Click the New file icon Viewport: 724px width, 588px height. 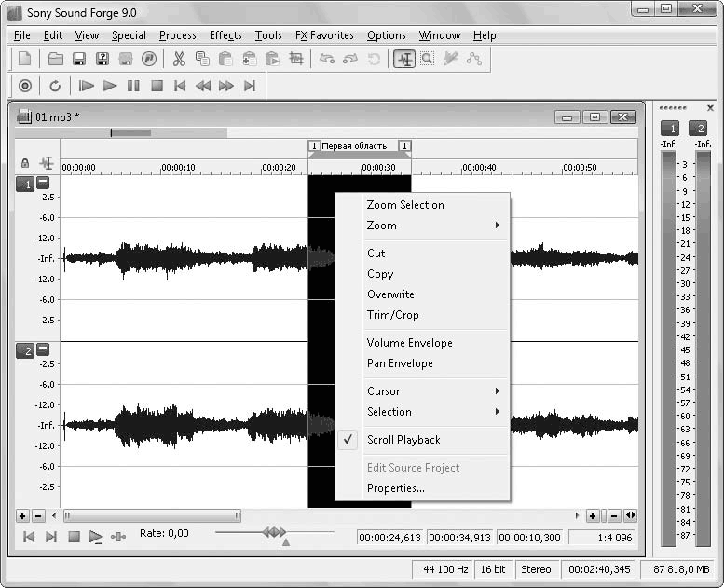click(25, 59)
